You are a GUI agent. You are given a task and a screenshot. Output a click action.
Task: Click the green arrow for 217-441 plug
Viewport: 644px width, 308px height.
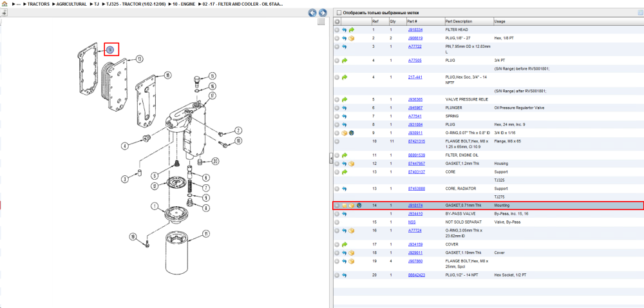345,77
